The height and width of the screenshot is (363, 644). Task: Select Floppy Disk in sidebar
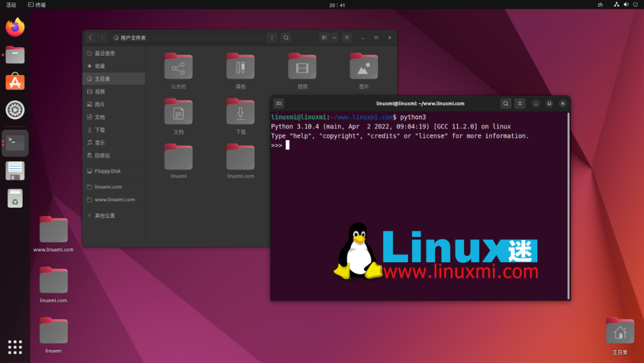coord(114,171)
